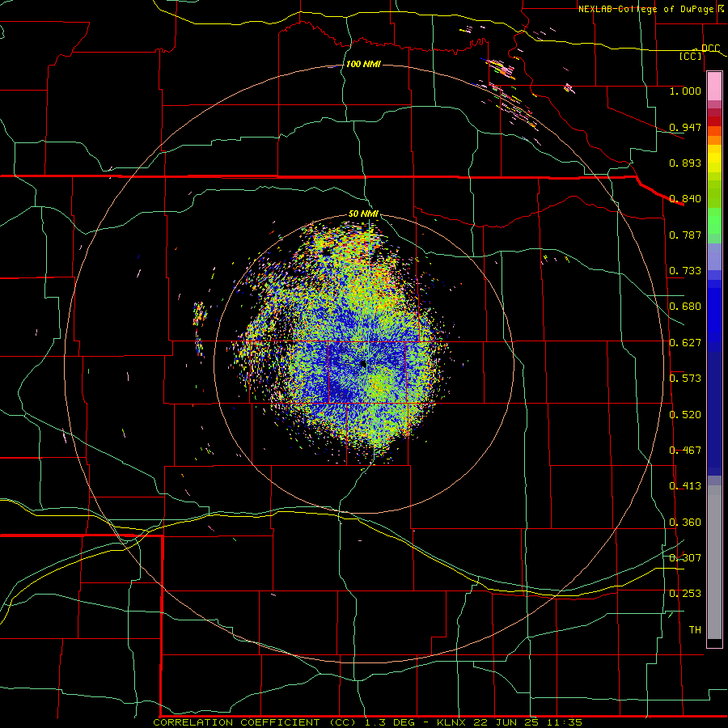This screenshot has width=728, height=728.
Task: Click the 0.520 scale value
Action: pos(685,415)
